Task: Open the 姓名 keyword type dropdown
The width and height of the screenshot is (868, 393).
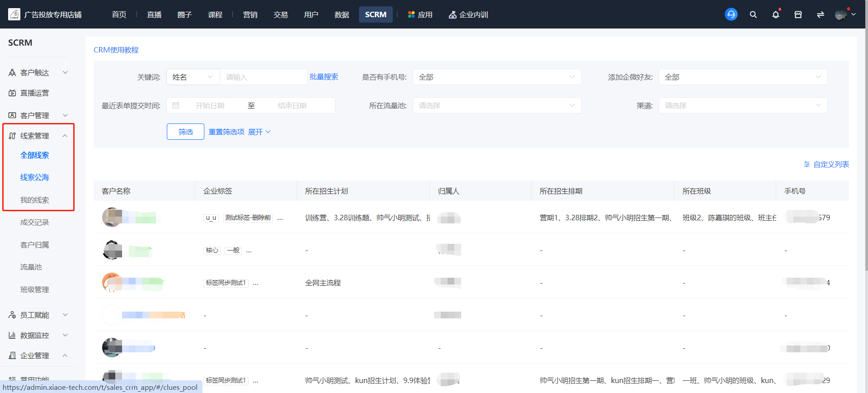Action: tap(193, 77)
